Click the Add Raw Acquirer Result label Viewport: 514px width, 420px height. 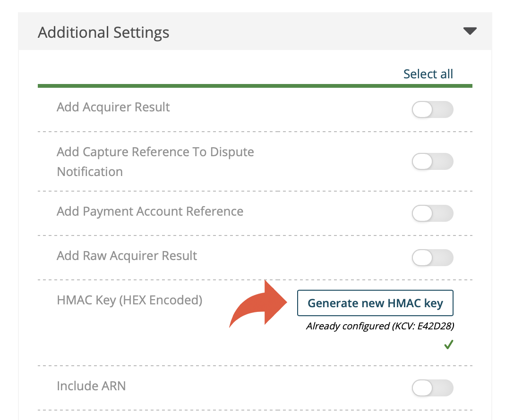(x=127, y=256)
